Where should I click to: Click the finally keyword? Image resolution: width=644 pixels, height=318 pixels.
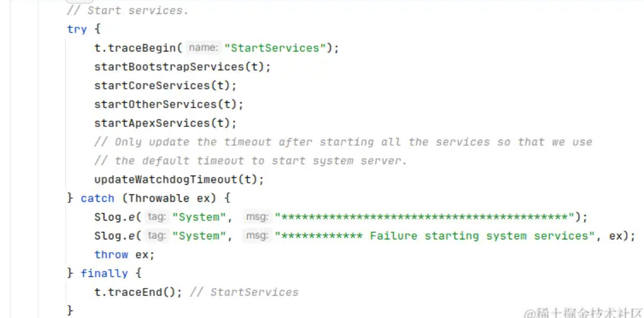104,273
